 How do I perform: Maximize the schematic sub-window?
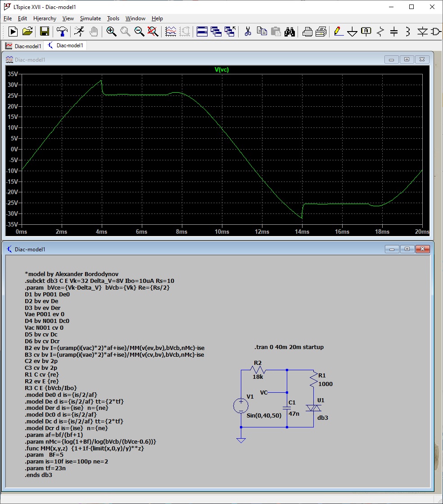click(407, 249)
